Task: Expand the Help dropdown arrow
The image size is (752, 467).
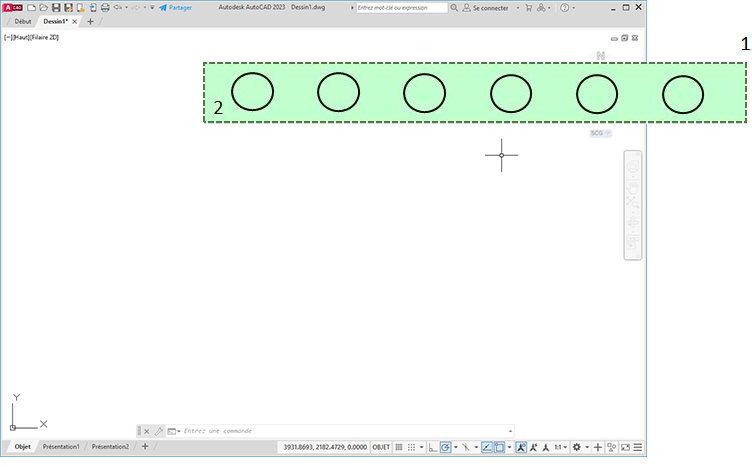Action: [574, 8]
